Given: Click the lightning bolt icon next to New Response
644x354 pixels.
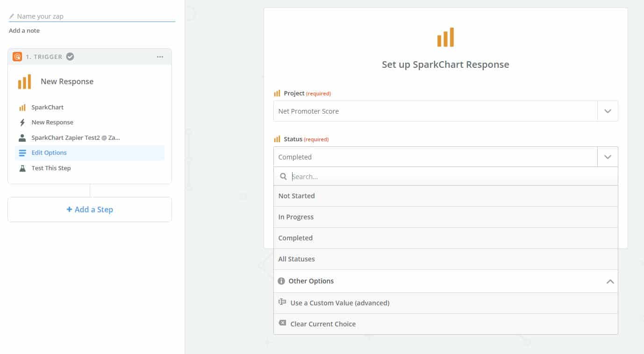Looking at the screenshot, I should pos(22,122).
